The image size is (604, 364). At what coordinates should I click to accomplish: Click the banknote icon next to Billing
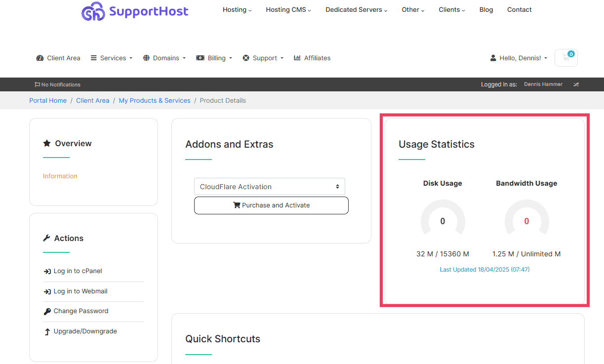201,58
